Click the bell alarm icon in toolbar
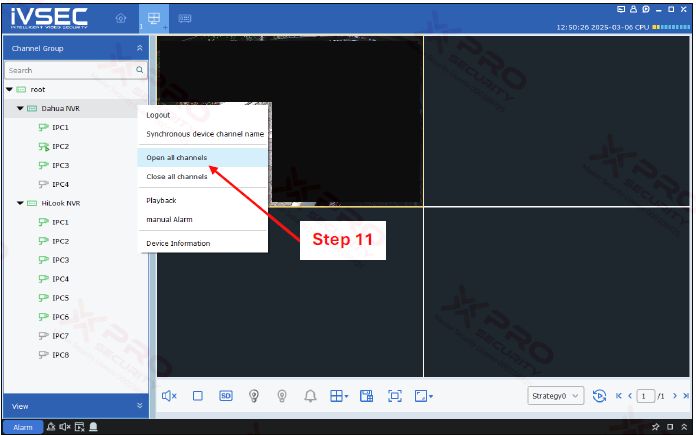This screenshot has height=435, width=696. pyautogui.click(x=310, y=396)
